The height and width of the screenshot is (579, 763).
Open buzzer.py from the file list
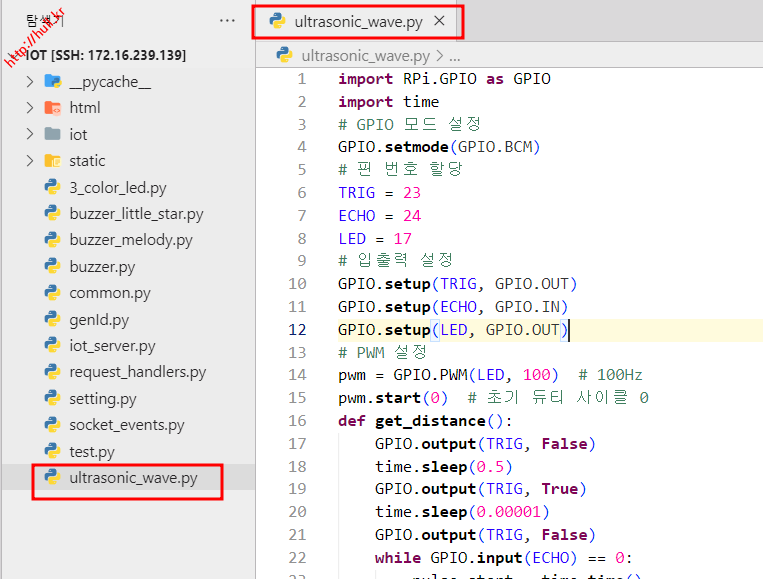point(101,266)
